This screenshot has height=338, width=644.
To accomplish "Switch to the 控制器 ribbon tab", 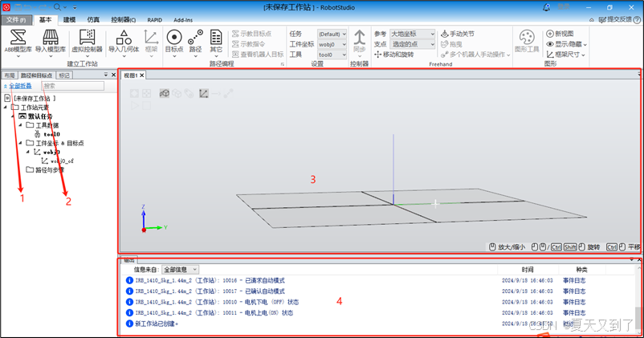I will 123,20.
